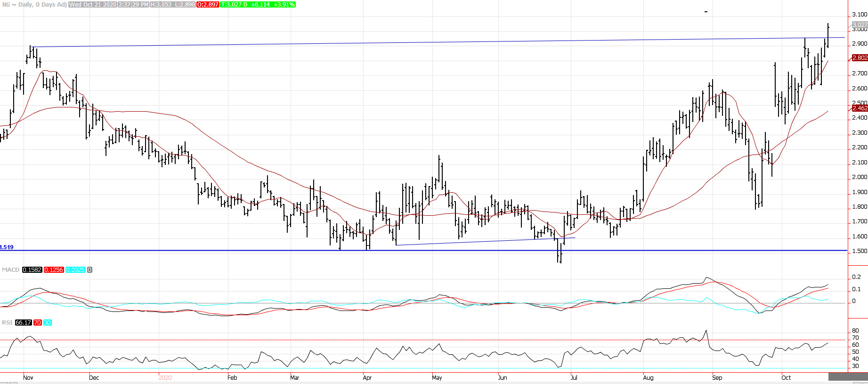The image size is (868, 384).
Task: Click the red RSI overbought level 70
Action: click(x=37, y=322)
